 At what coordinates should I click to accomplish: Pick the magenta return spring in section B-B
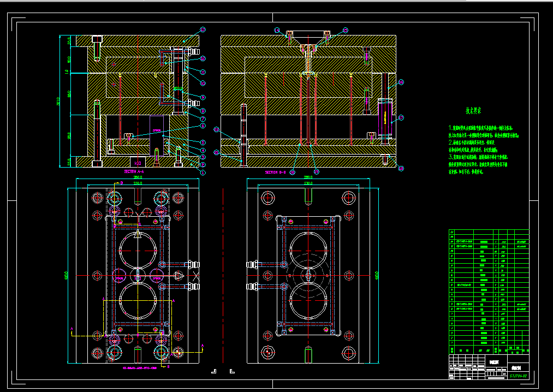385,117
